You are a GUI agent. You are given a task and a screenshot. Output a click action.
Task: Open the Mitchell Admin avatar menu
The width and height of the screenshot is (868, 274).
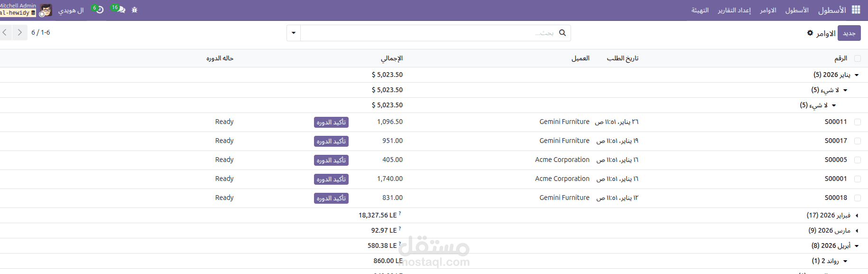[46, 10]
